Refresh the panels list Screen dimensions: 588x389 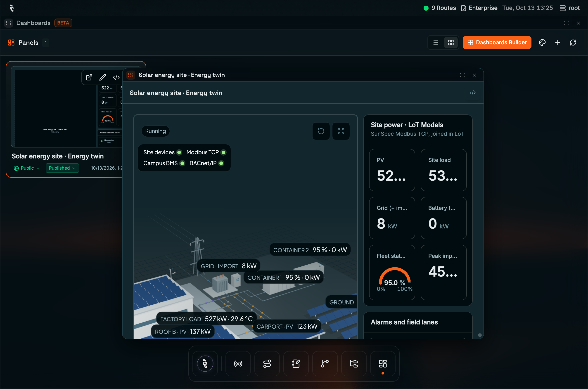point(573,43)
